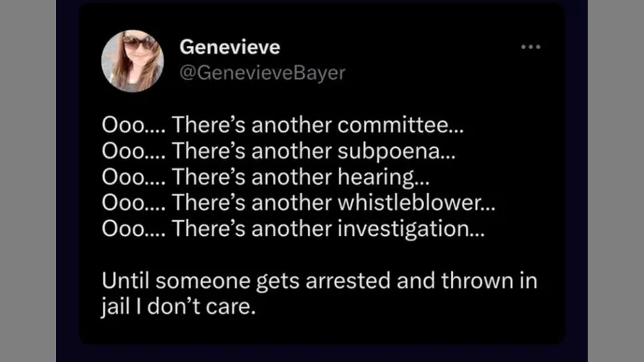This screenshot has height=362, width=644.
Task: Open the three-dot more options menu
Action: coord(530,47)
